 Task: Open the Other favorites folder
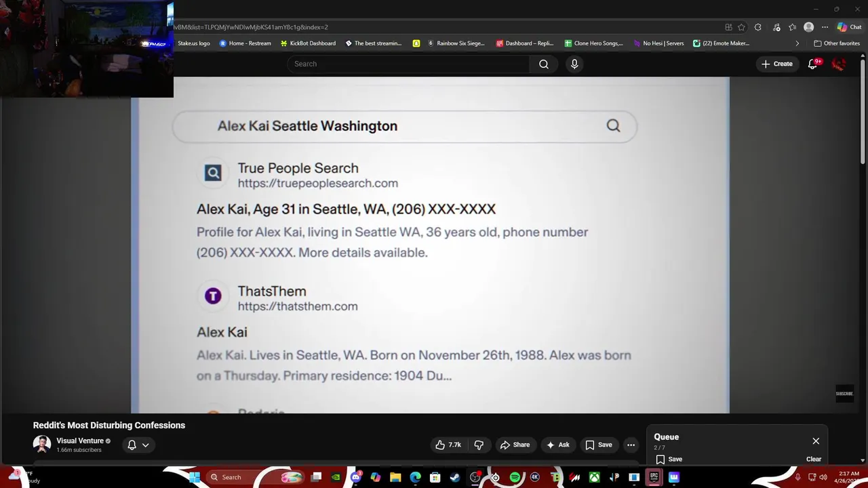(x=837, y=43)
